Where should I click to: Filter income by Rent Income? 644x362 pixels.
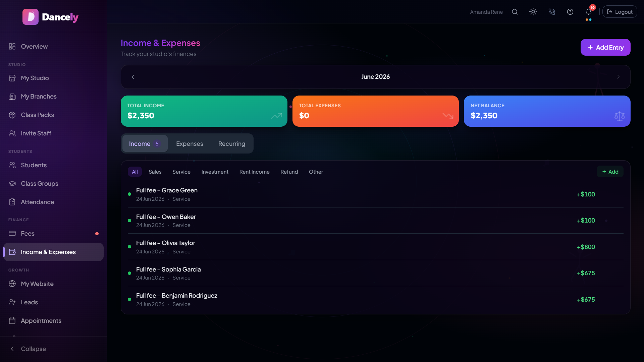[x=254, y=172]
